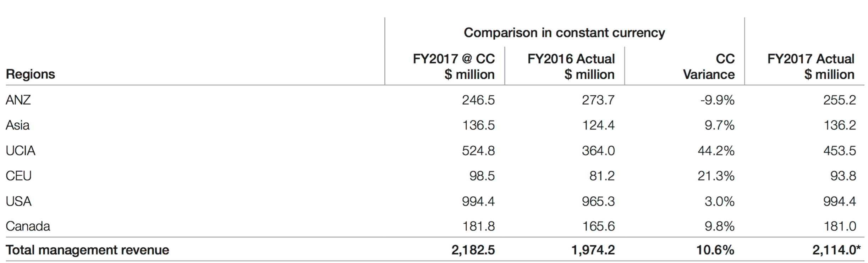The image size is (868, 263).
Task: Click the Asia row label
Action: (x=17, y=125)
